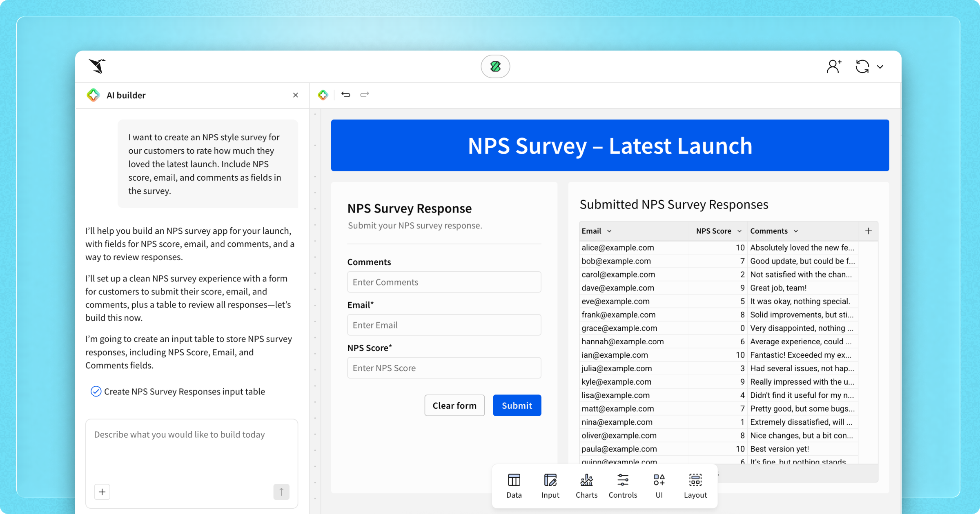Click the plus attachment button in the prompt box

click(x=102, y=492)
